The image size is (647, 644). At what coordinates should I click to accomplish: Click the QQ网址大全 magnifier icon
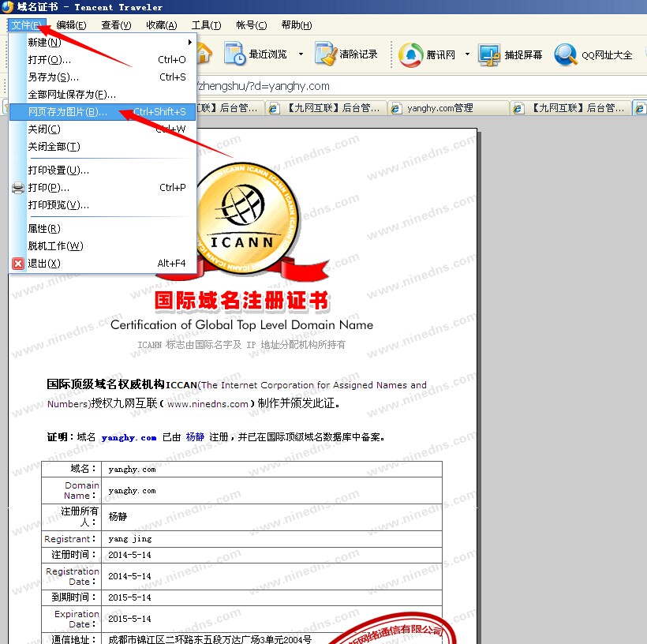point(565,55)
